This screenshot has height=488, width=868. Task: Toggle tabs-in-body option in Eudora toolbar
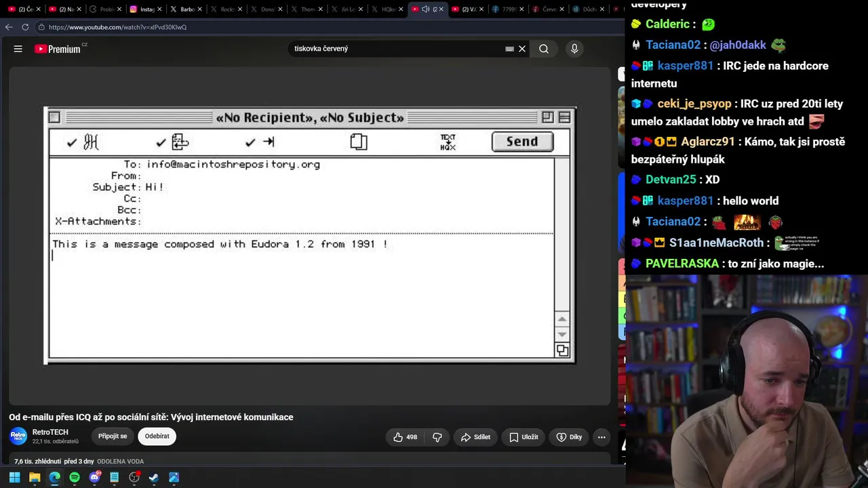pyautogui.click(x=260, y=142)
